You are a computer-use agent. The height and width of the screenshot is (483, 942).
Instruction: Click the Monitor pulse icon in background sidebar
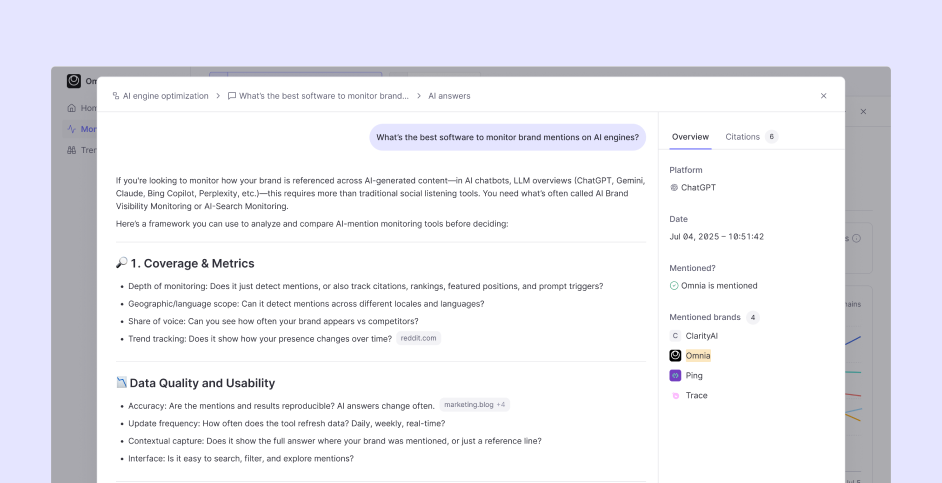point(71,129)
